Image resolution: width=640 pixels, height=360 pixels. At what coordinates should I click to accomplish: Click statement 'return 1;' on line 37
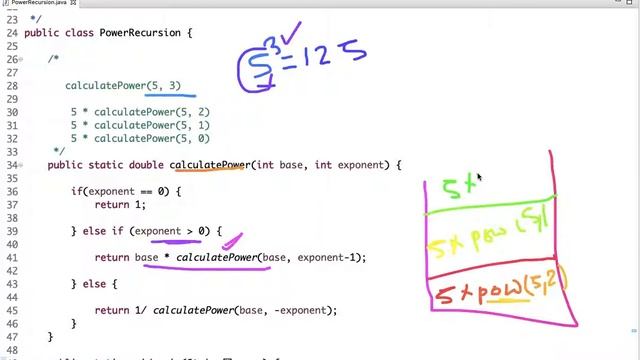point(120,204)
